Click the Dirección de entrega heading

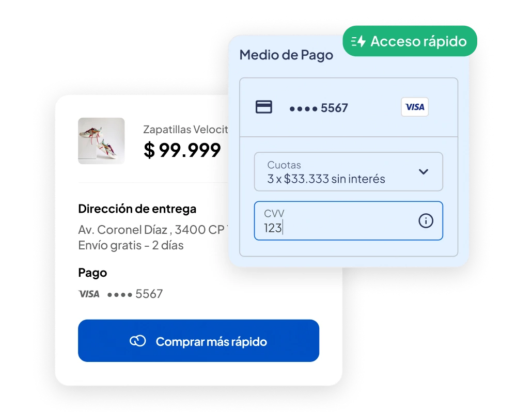pos(137,209)
